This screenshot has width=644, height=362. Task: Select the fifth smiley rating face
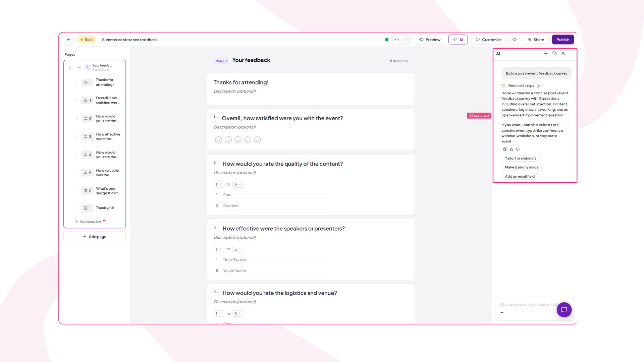257,140
